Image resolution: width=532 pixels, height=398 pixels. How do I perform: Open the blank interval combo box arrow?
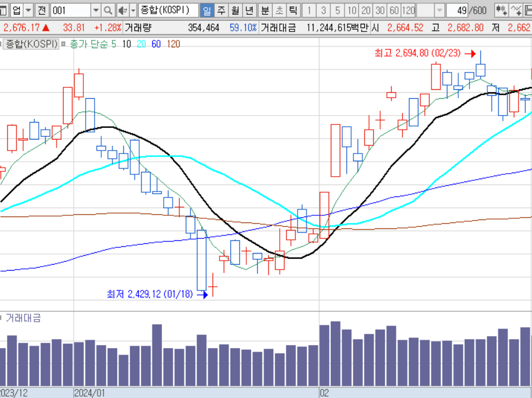tap(439, 11)
